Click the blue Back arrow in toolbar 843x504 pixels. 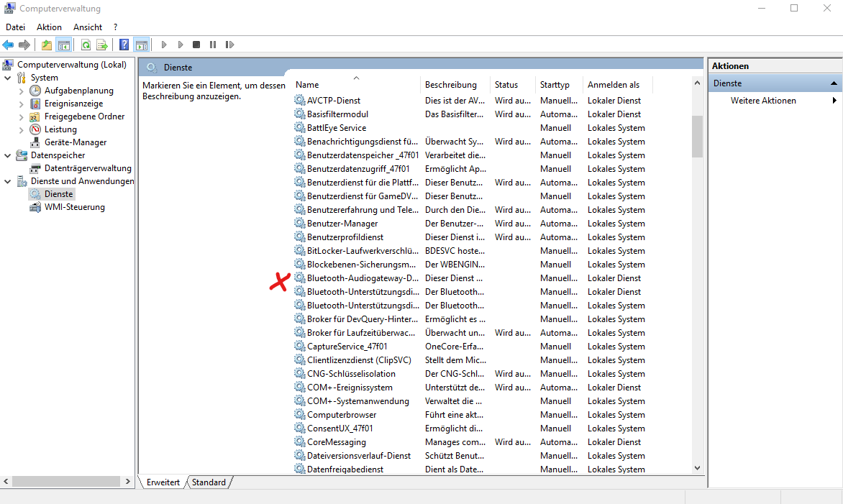point(8,45)
